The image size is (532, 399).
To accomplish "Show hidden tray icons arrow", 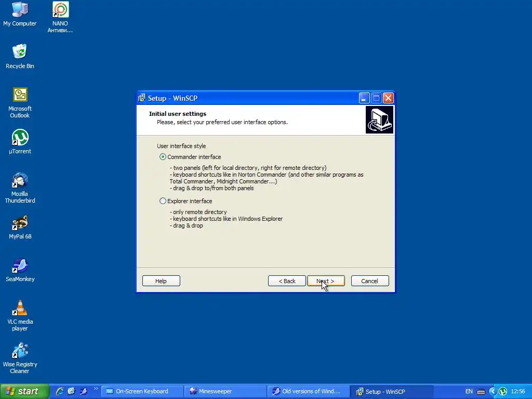I will [493, 391].
